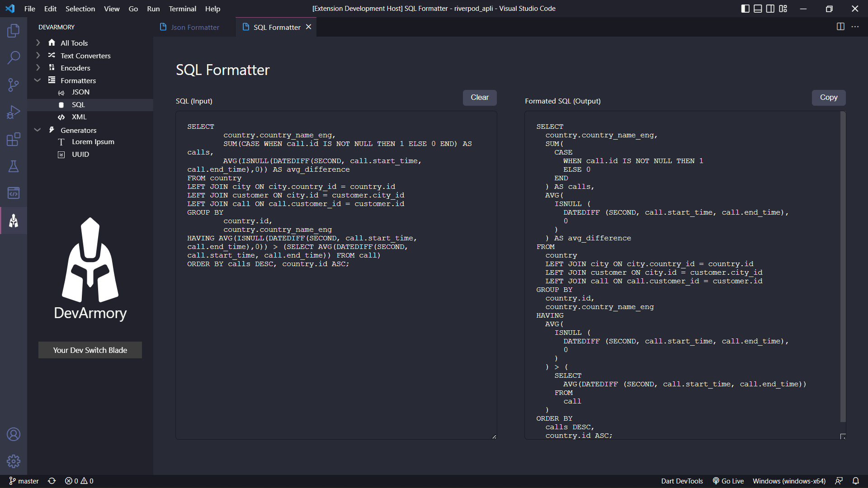Open Dart DevTools from status bar
Image resolution: width=868 pixels, height=488 pixels.
(682, 481)
